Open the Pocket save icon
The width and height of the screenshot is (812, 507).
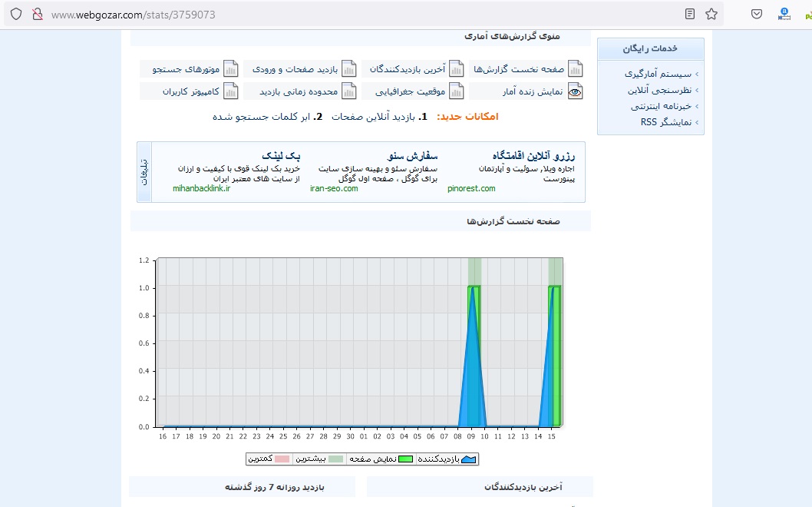[x=757, y=14]
